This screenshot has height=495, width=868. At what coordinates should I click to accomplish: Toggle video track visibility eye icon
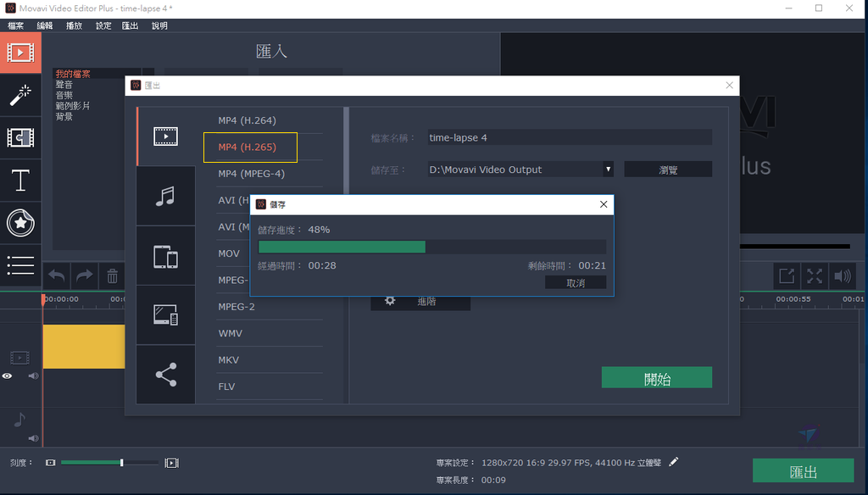tap(7, 376)
